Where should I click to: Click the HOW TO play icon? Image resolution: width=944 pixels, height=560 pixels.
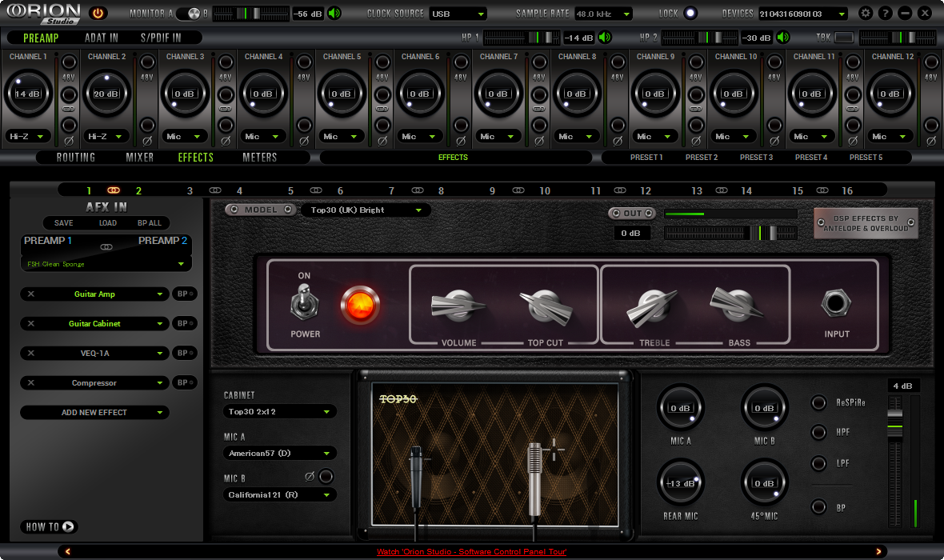click(x=68, y=526)
